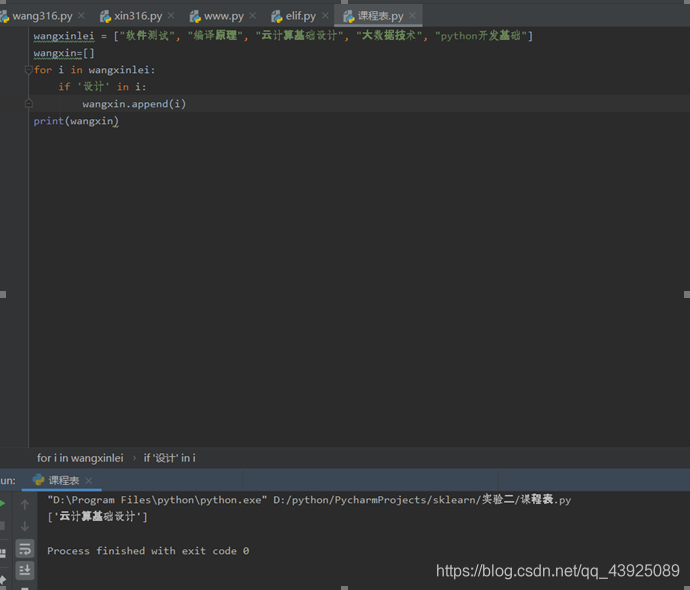Click the string "软件测试" in the list
This screenshot has height=590, width=690.
(147, 36)
